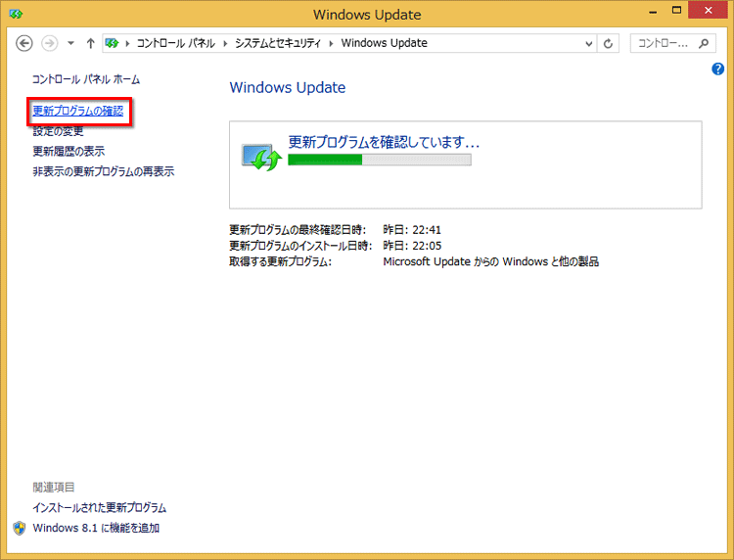Click the green update progress bar
The width and height of the screenshot is (734, 560).
(379, 160)
